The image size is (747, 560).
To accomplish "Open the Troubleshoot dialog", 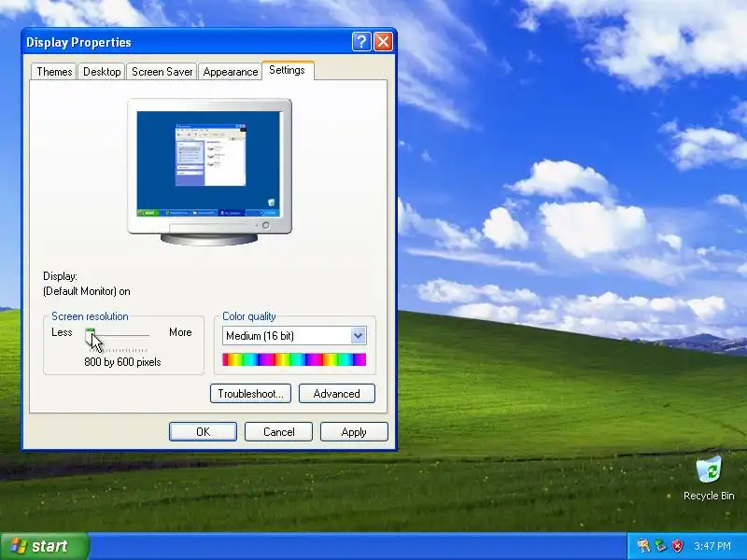I will click(x=250, y=394).
